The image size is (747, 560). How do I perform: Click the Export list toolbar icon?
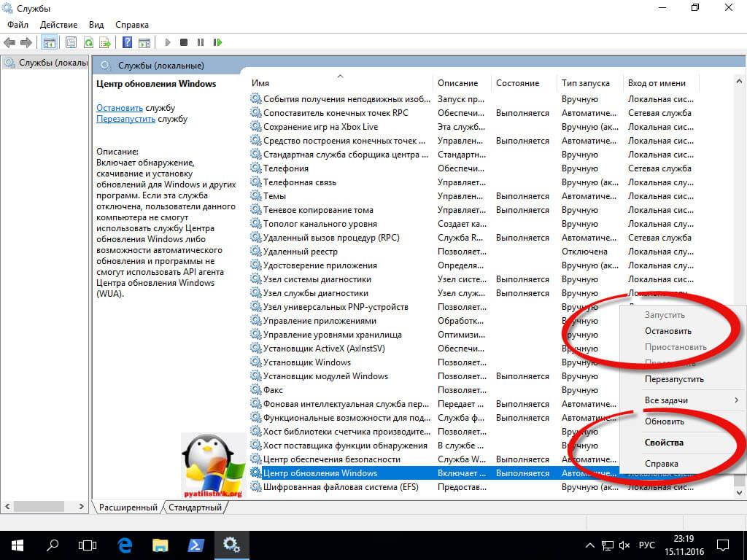pyautogui.click(x=105, y=43)
